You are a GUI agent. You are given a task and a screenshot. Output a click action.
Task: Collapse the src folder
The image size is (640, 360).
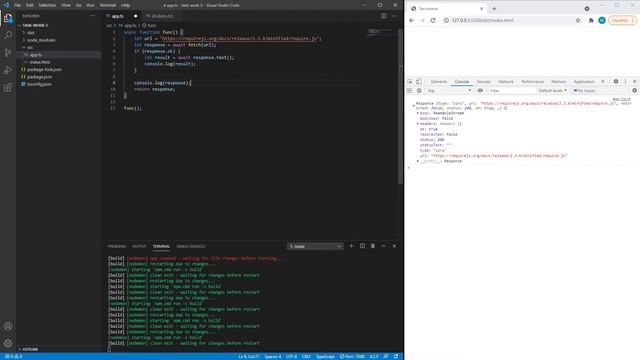[30, 47]
